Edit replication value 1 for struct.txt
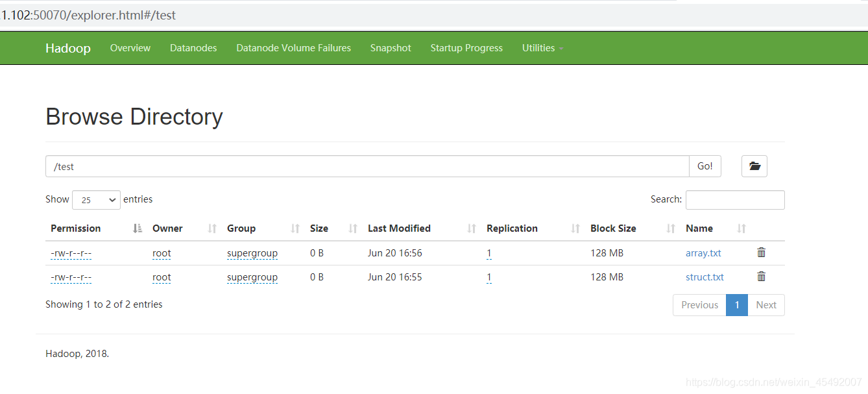This screenshot has width=868, height=394. [x=489, y=277]
